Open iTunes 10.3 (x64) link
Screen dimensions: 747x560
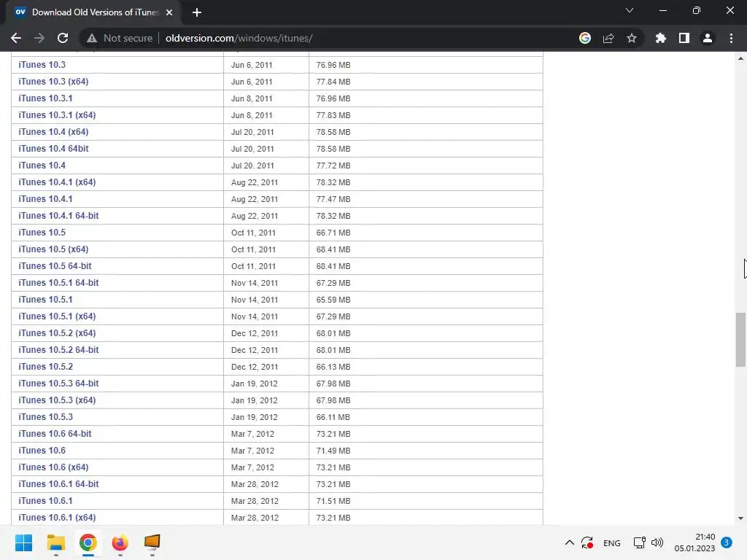[53, 82]
